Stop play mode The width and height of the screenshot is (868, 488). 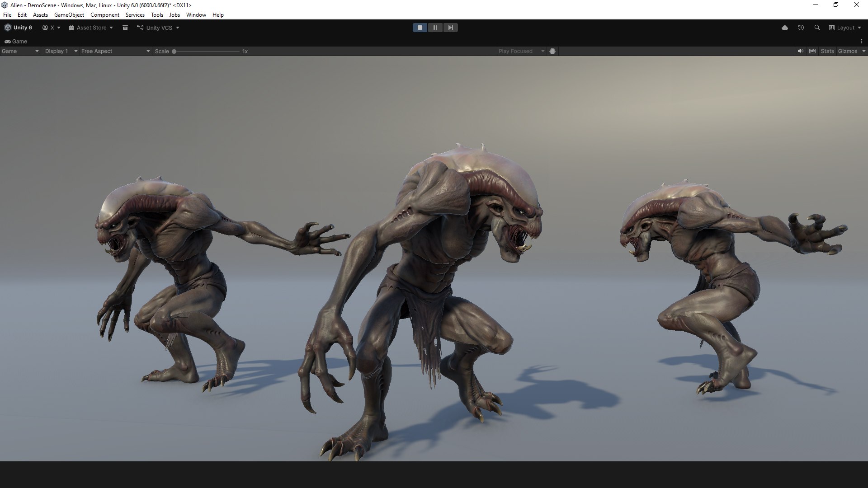[x=420, y=28]
